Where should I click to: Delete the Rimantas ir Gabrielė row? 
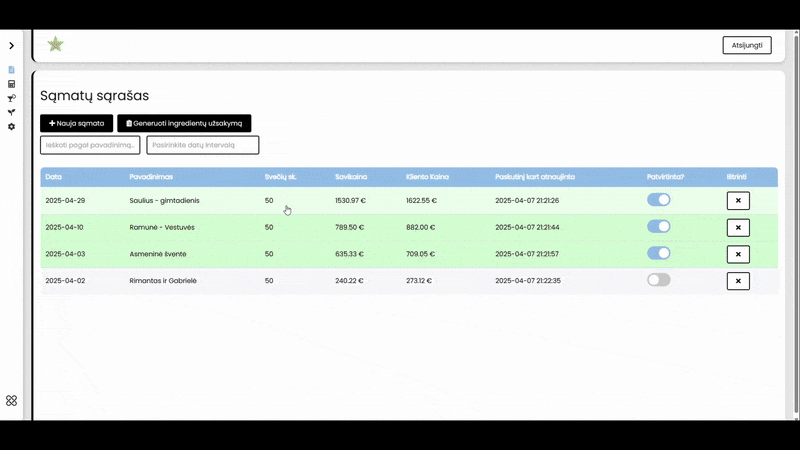738,281
